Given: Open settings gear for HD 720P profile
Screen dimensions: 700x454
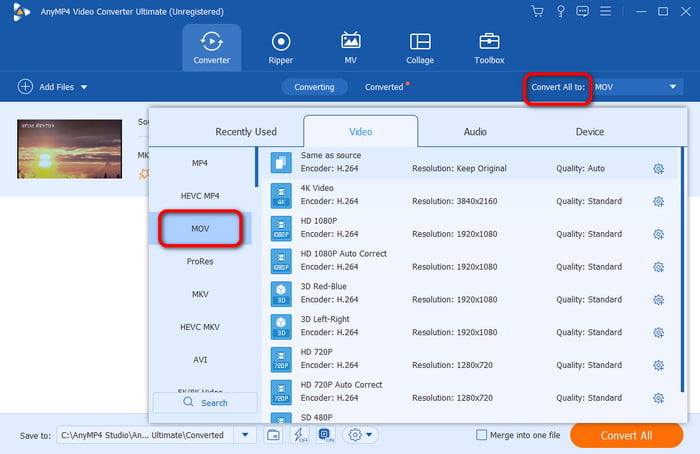Looking at the screenshot, I should [x=658, y=365].
